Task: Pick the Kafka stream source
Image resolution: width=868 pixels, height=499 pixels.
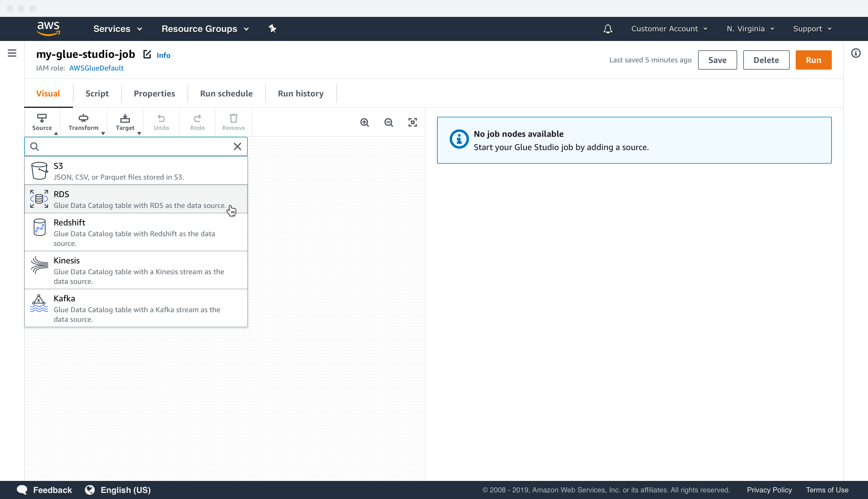Action: point(136,308)
